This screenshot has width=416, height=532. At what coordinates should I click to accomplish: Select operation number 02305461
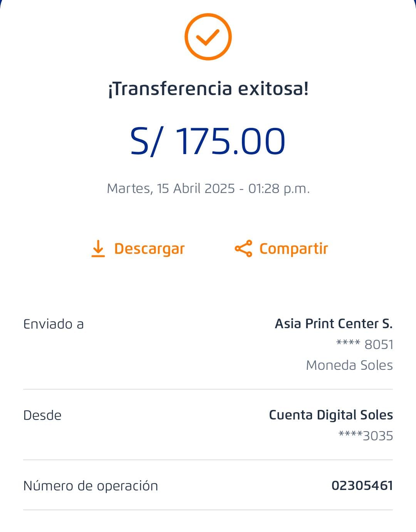(x=362, y=485)
